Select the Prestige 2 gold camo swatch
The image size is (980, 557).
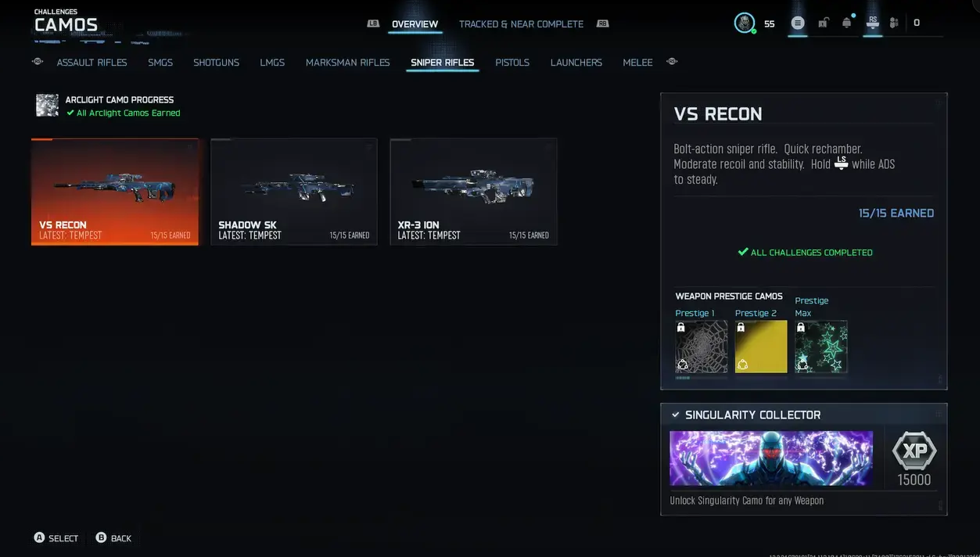point(761,347)
